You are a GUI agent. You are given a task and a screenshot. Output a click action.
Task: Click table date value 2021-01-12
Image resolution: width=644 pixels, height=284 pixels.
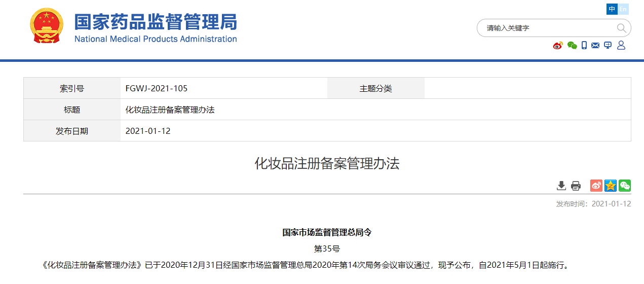tap(148, 131)
